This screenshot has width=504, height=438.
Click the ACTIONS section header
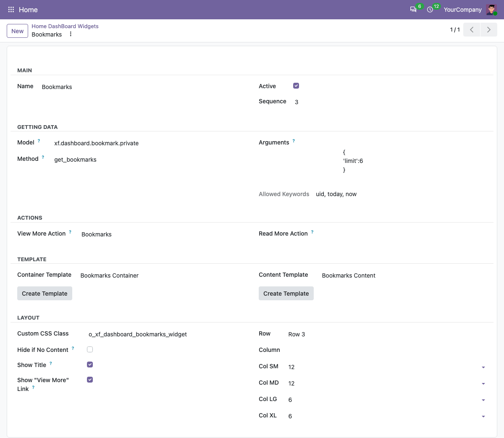(30, 218)
